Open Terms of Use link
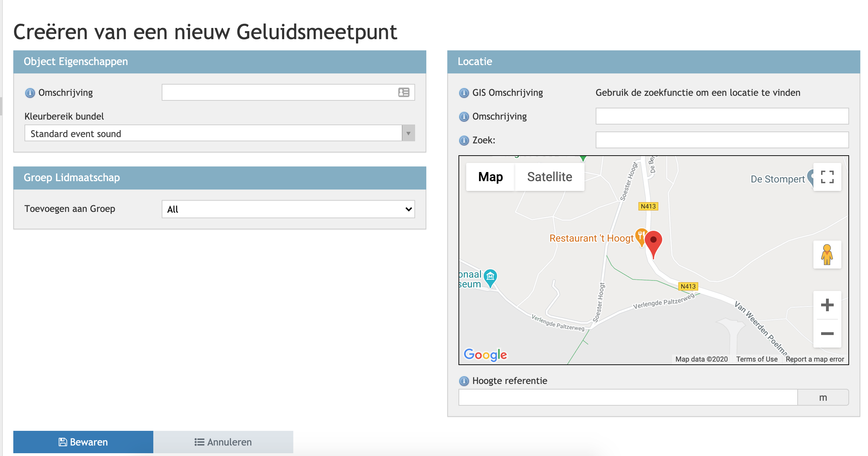The image size is (868, 456). 757,359
